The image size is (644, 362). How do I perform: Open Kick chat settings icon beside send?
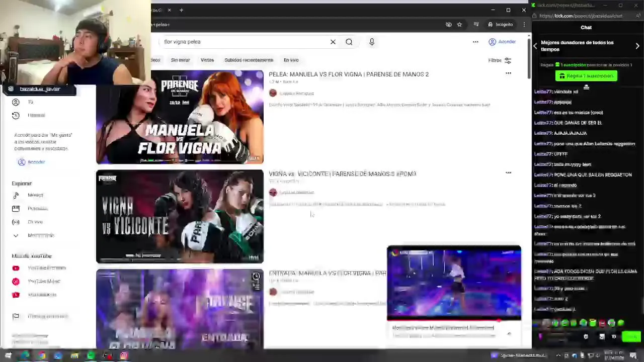tap(613, 337)
